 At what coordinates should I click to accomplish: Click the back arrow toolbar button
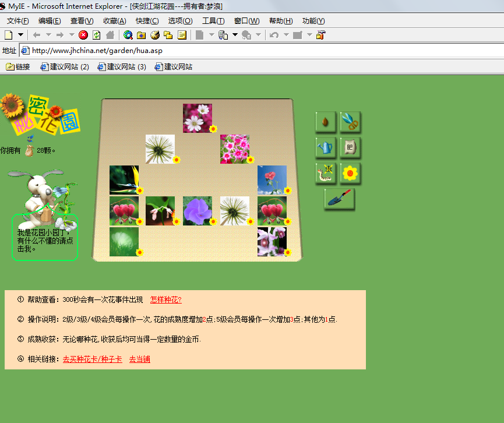pos(37,35)
